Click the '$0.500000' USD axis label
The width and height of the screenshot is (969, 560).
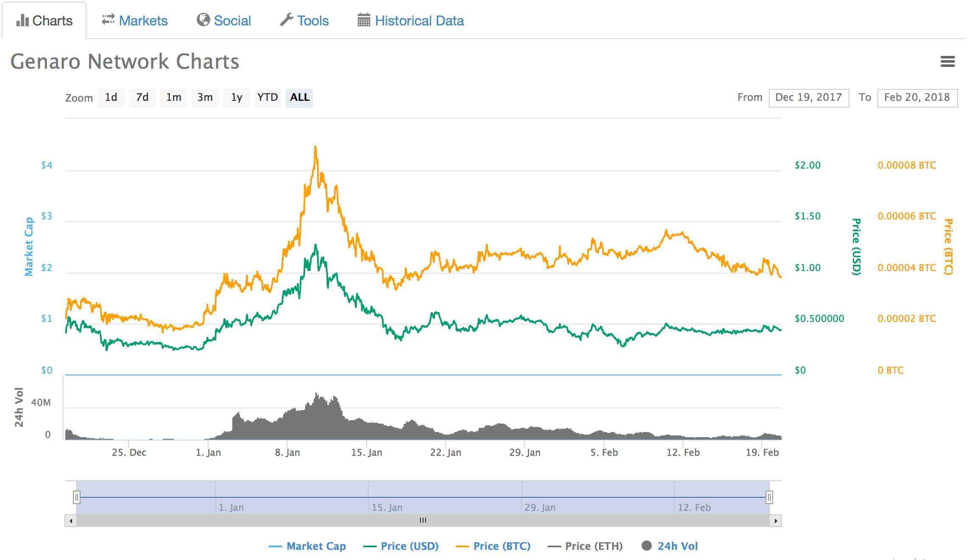coord(819,319)
